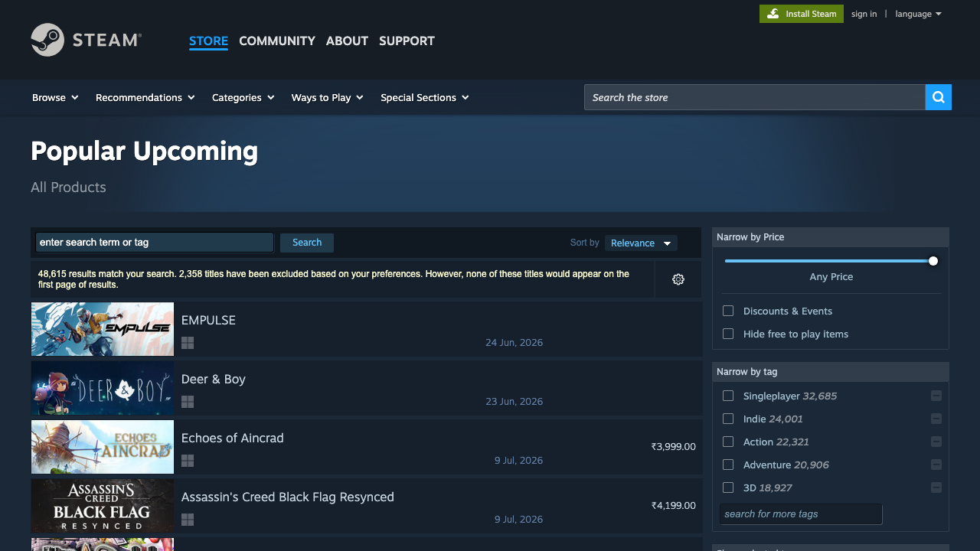Exclude the Adventure tag with minus icon
The height and width of the screenshot is (551, 980).
[936, 465]
